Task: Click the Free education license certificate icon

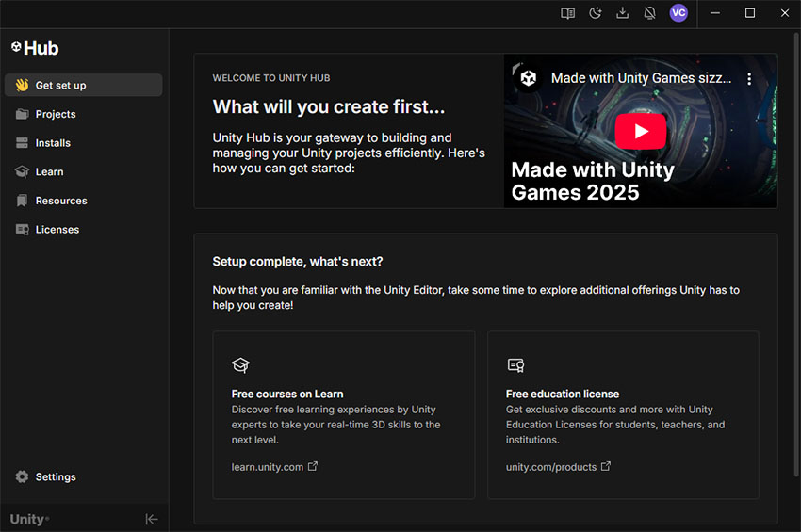Action: 515,365
